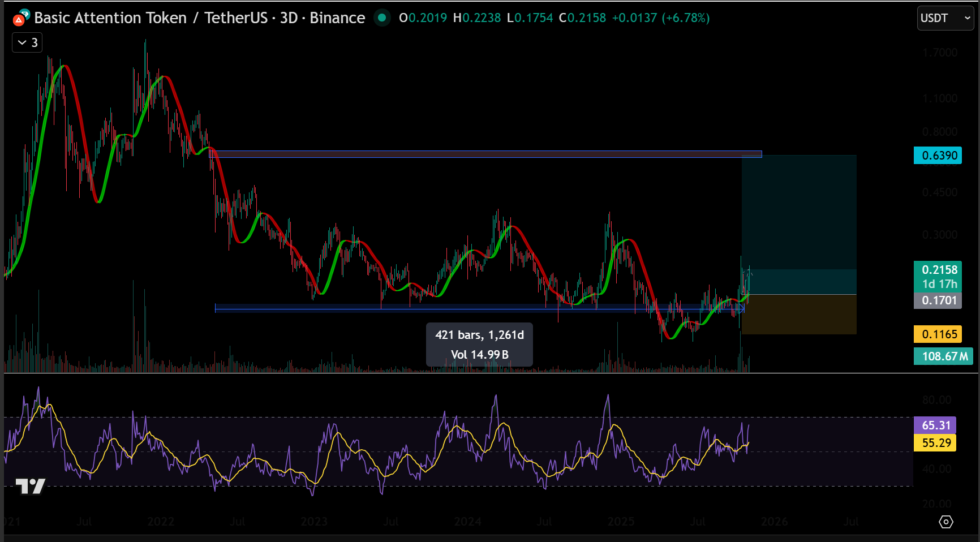Click the 0.6390 take-profit price label
Viewport: 980px width, 542px height.
coord(938,156)
